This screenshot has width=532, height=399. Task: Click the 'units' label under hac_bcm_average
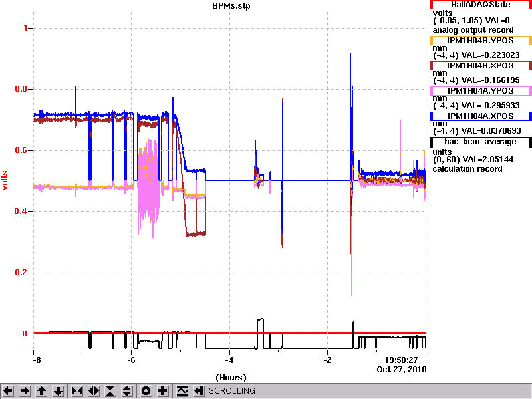click(x=442, y=152)
